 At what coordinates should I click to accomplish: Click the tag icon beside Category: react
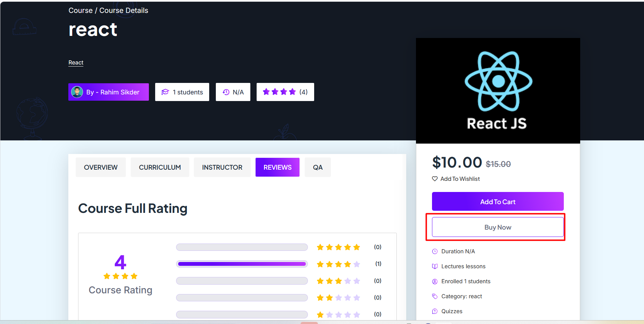point(435,296)
